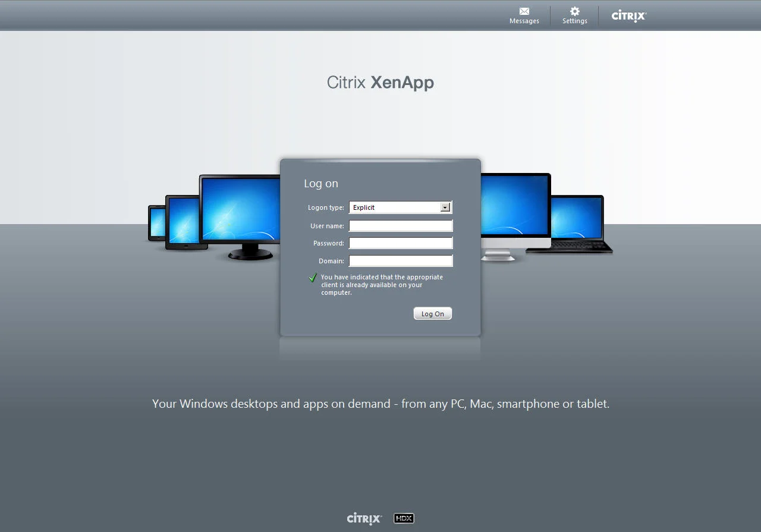
Task: Click the green checkmark client status icon
Action: (313, 278)
